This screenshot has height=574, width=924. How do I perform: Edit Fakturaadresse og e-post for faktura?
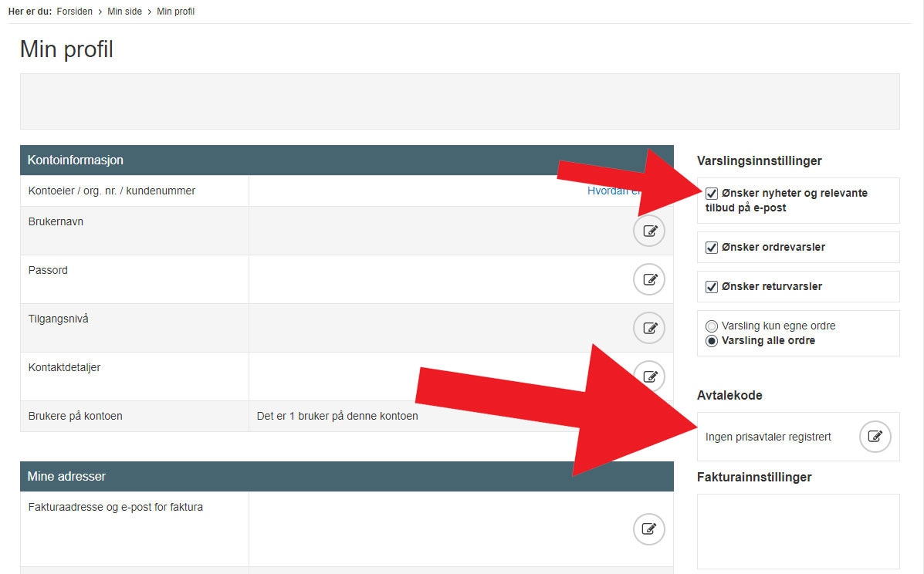(x=649, y=529)
